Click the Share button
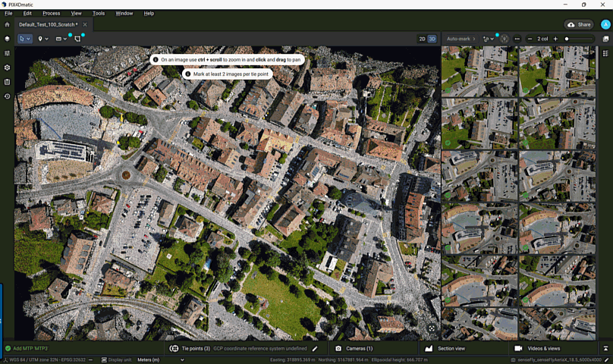This screenshot has width=613, height=364. 580,25
